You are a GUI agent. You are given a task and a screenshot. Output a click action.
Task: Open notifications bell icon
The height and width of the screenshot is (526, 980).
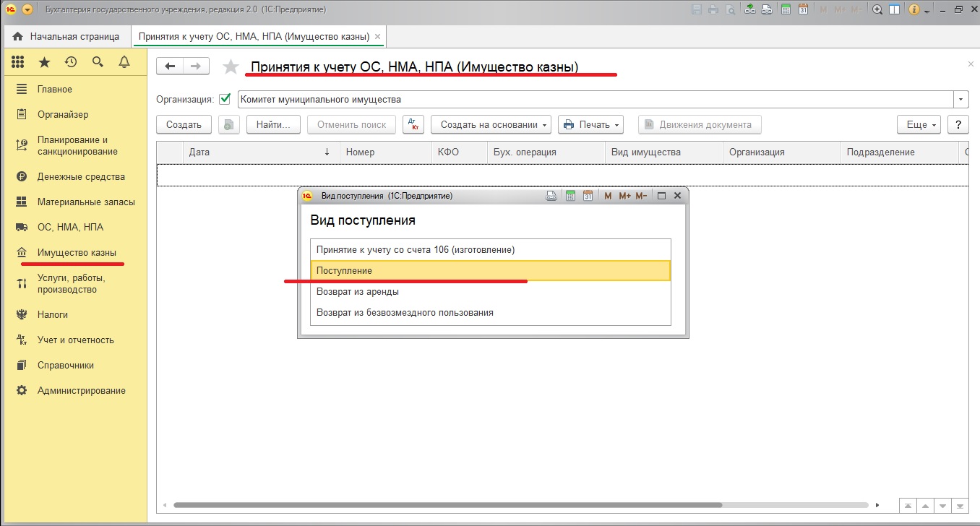click(x=124, y=63)
